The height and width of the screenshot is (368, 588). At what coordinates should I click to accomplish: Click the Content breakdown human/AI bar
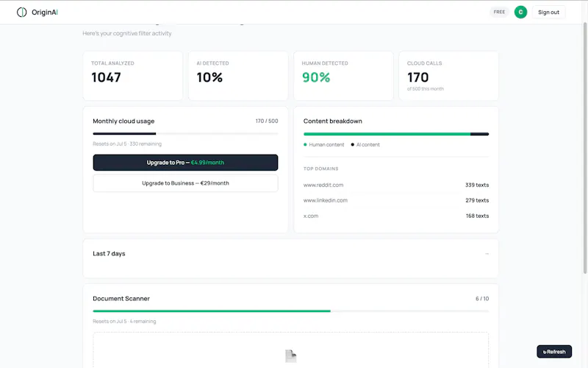(396, 134)
